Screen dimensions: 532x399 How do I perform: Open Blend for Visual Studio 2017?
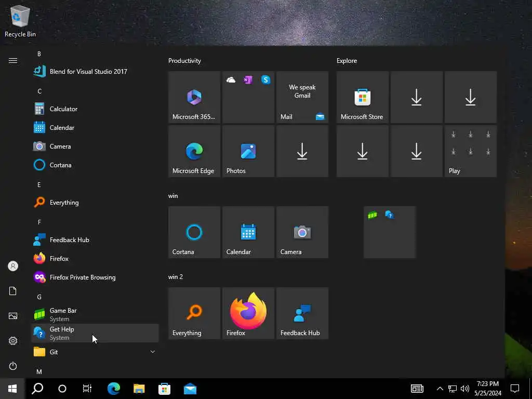[x=95, y=72]
